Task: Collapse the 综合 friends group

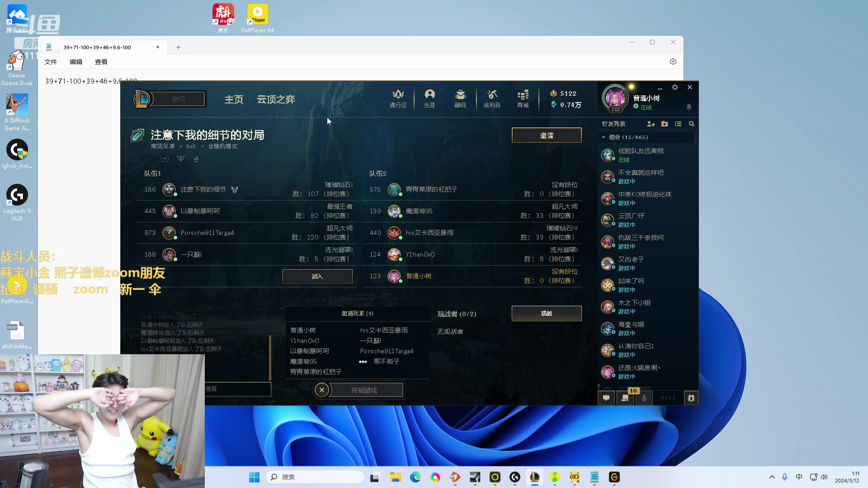Action: (604, 137)
